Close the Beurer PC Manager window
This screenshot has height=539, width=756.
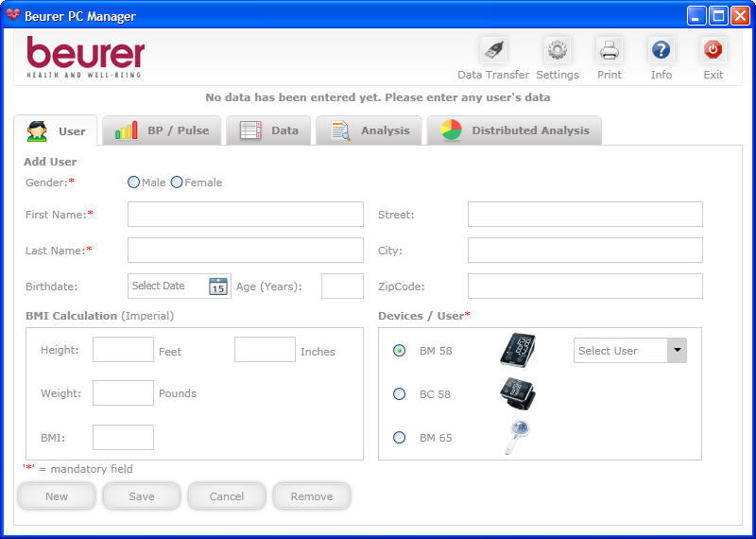pyautogui.click(x=740, y=15)
